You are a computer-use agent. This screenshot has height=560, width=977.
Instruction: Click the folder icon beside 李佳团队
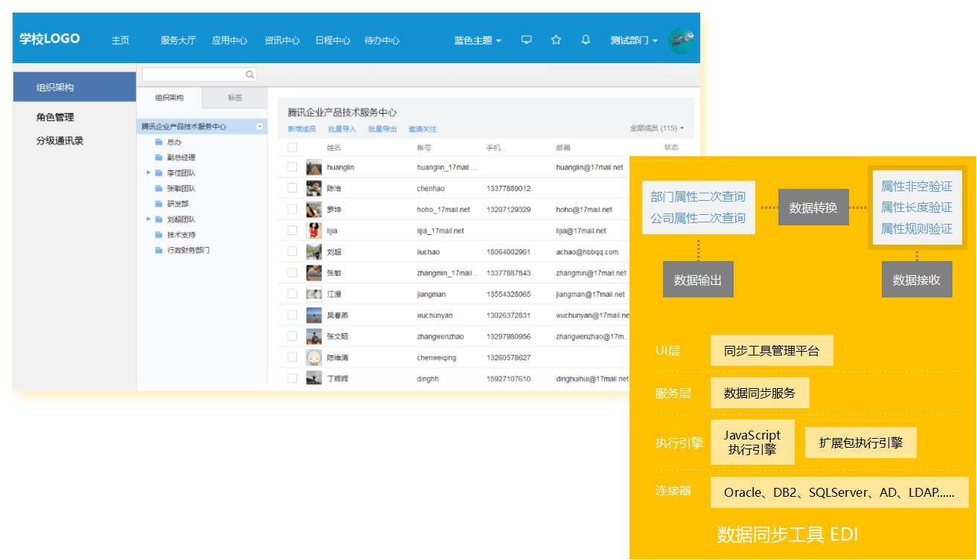point(158,173)
